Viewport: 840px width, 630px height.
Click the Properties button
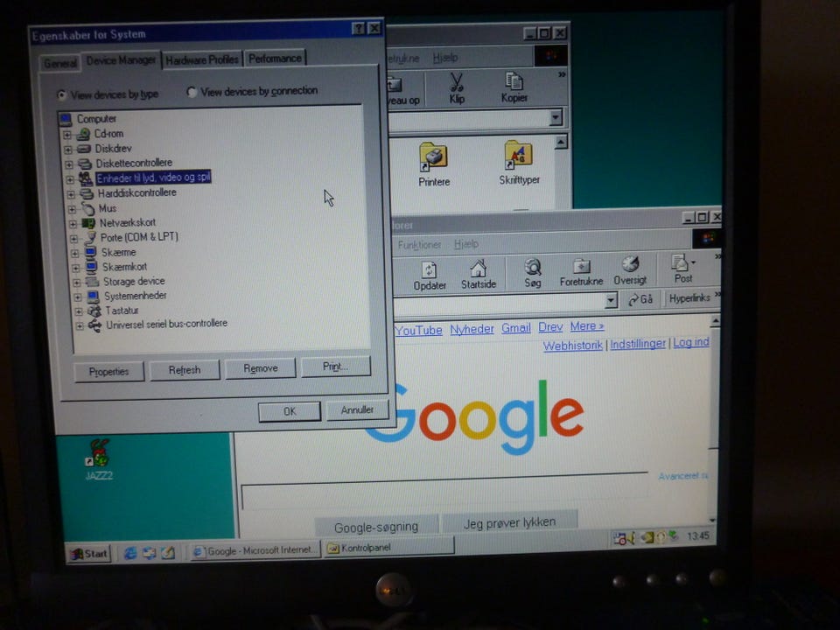[108, 371]
